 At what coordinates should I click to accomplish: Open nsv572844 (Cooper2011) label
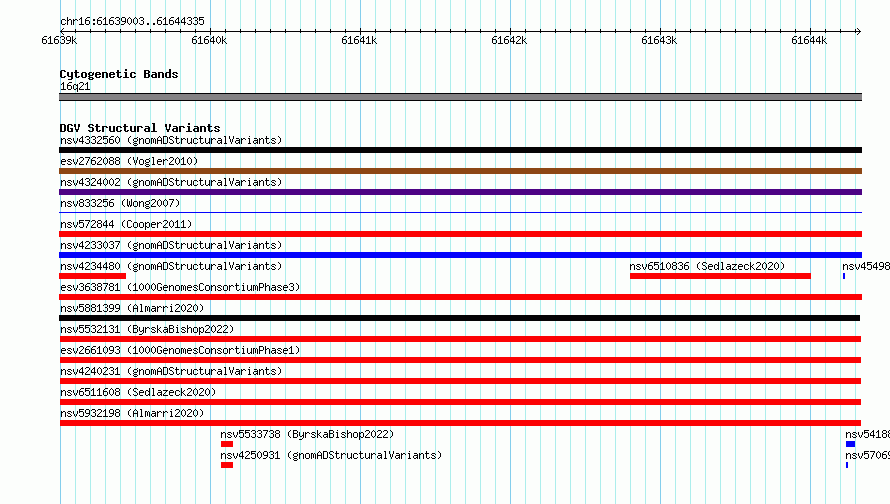click(126, 224)
